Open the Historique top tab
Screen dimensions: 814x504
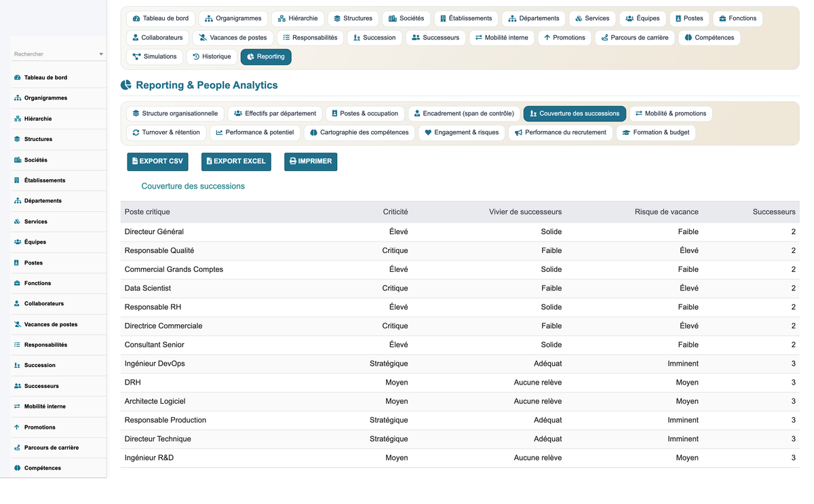coord(212,57)
